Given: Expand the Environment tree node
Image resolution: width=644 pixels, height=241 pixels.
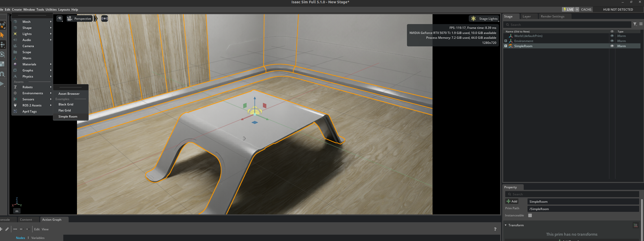Looking at the screenshot, I should click(506, 41).
